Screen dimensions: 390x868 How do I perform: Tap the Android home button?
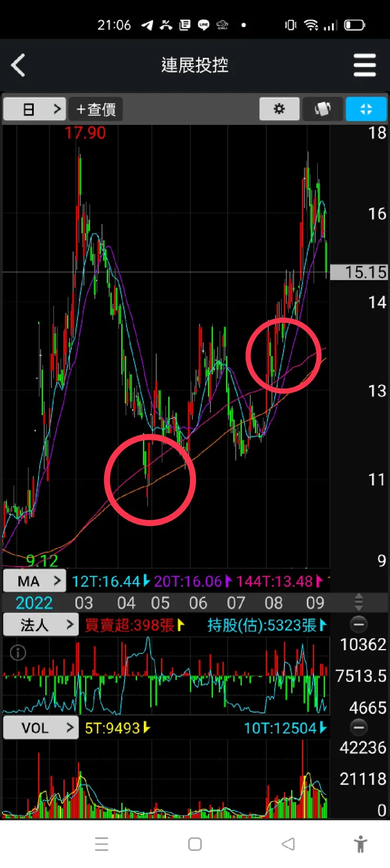pos(195,844)
